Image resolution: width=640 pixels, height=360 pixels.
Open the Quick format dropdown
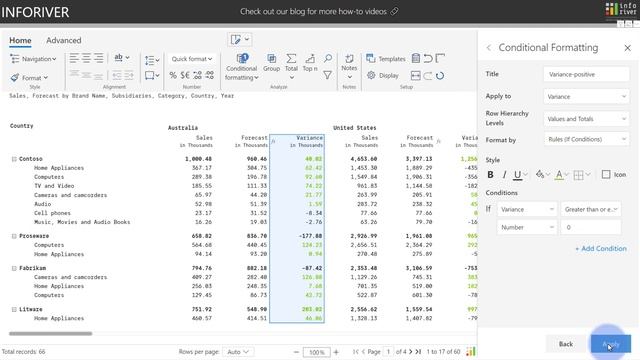tap(192, 59)
